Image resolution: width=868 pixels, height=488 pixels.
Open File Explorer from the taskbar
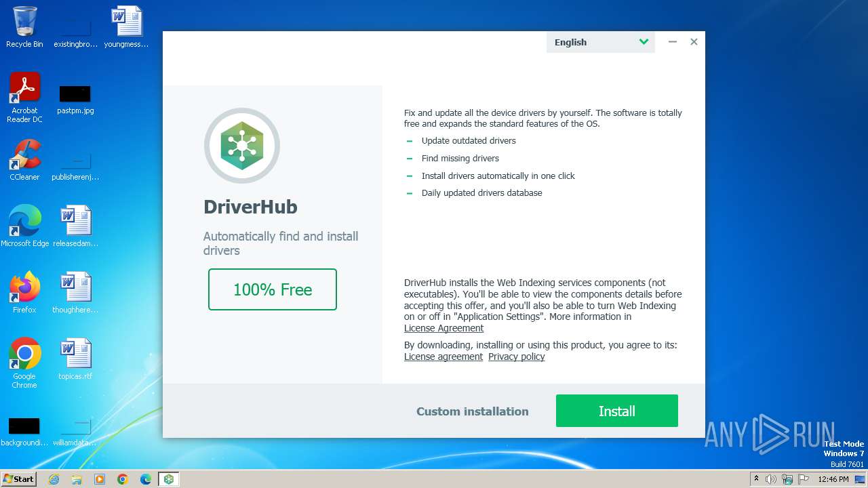(x=77, y=479)
